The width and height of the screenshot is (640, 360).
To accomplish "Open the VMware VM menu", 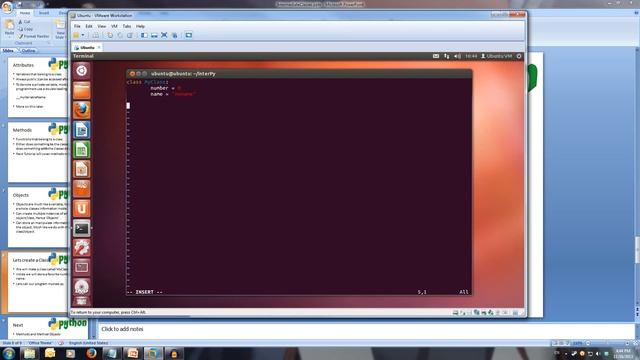I will (114, 26).
